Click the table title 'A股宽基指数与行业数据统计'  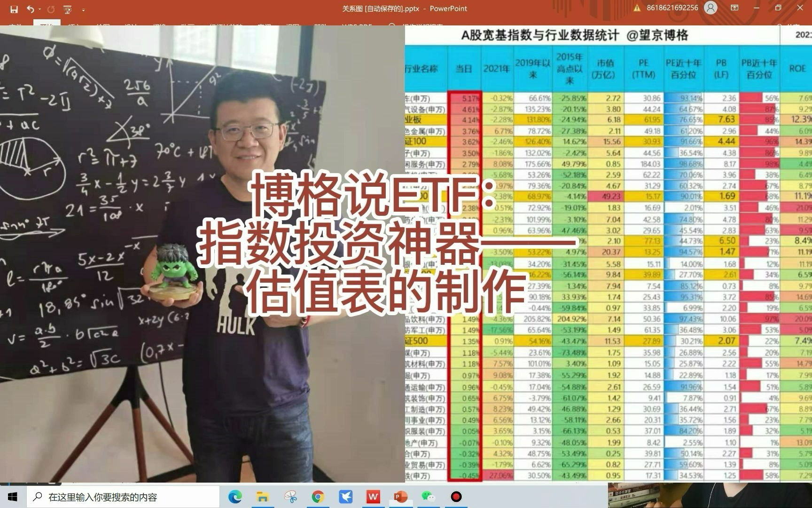(539, 35)
